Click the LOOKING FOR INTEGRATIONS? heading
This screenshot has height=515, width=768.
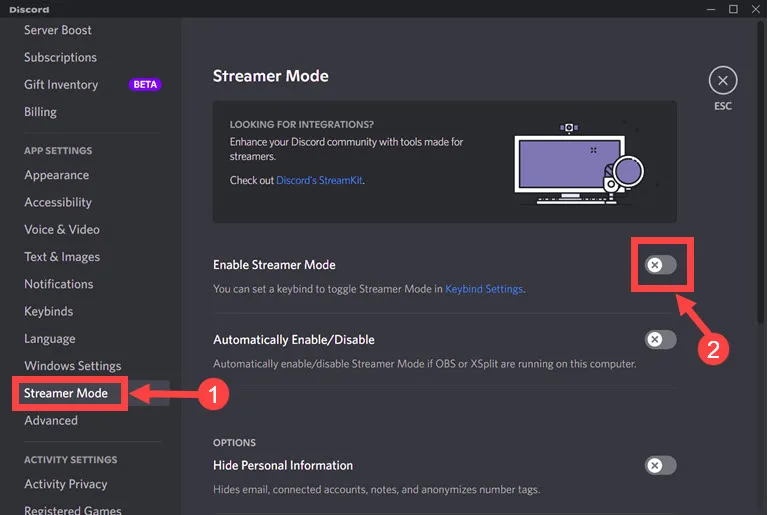point(302,124)
